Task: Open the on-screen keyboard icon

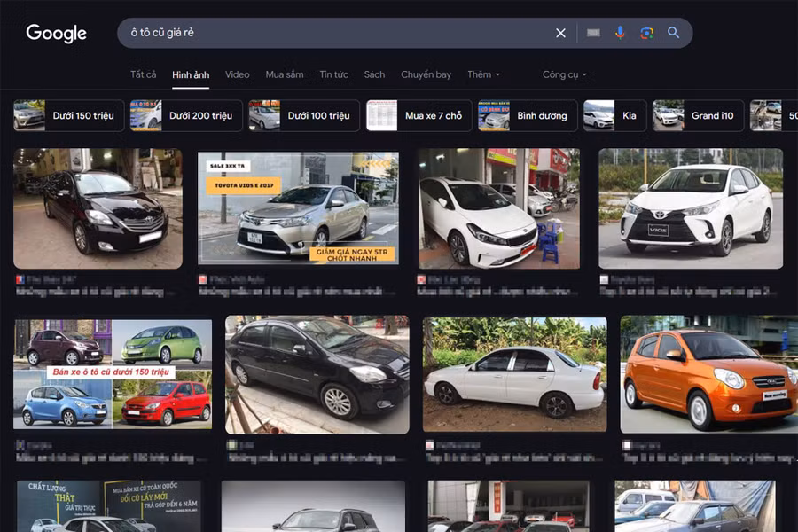Action: point(593,33)
